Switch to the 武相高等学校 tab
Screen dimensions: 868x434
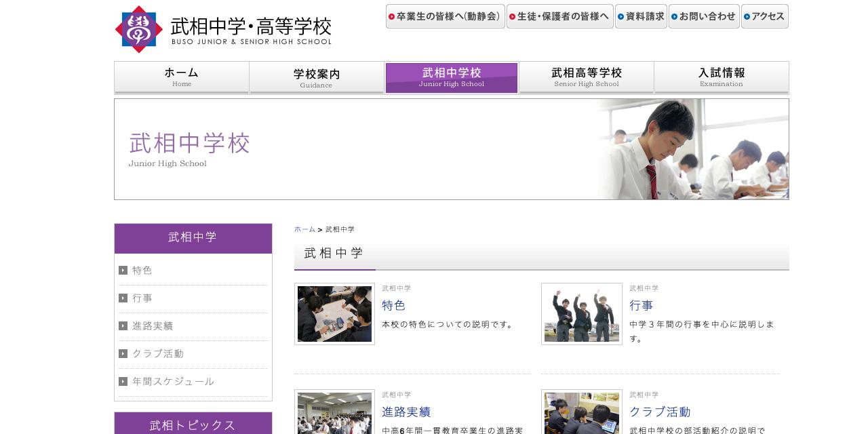[586, 77]
